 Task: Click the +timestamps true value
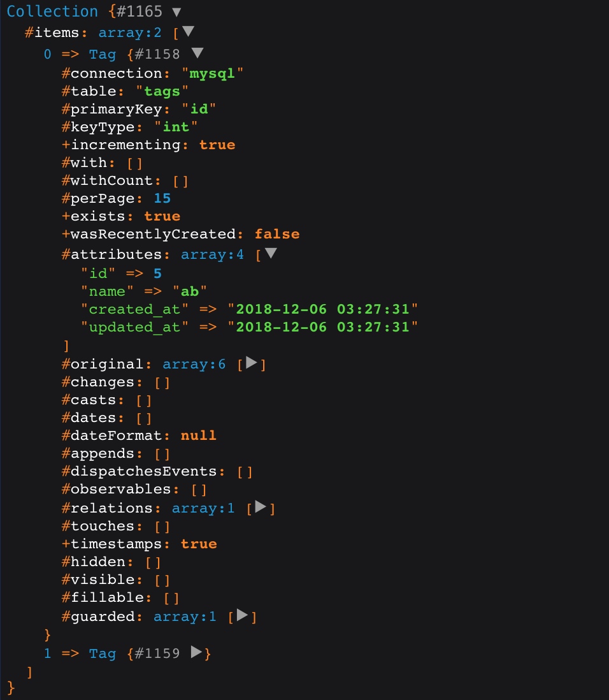(x=199, y=544)
